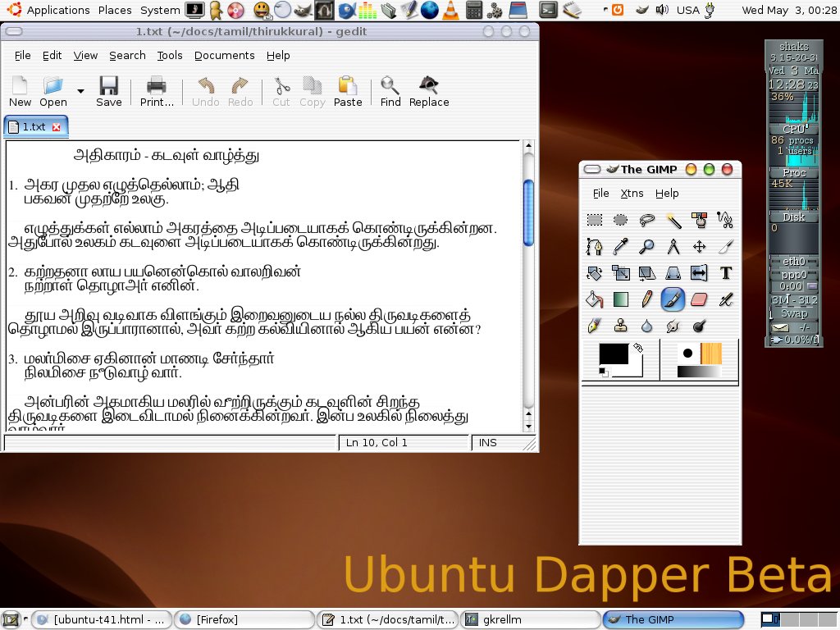Viewport: 840px width, 630px height.
Task: Choose the Free Select lasso tool
Action: [646, 220]
